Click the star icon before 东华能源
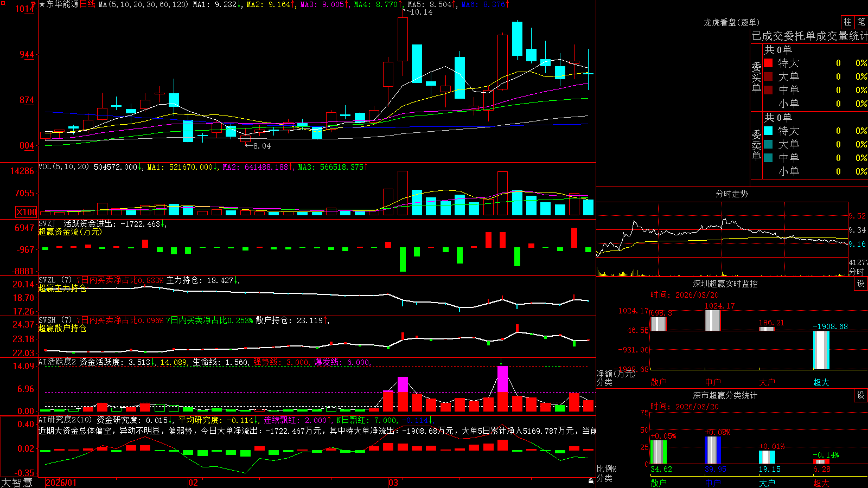The image size is (868, 488). point(42,4)
